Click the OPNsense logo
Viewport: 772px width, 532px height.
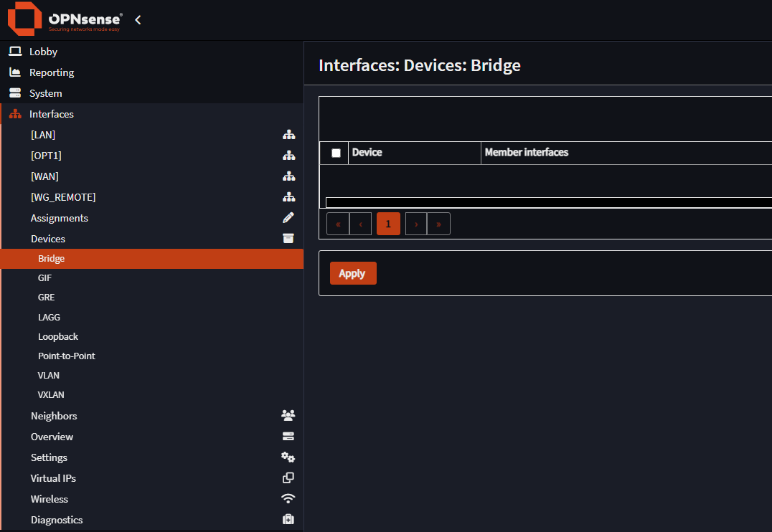(x=65, y=19)
